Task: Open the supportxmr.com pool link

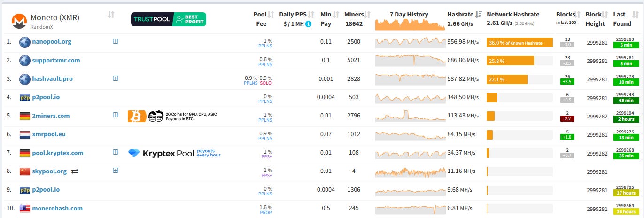Action: (x=56, y=61)
